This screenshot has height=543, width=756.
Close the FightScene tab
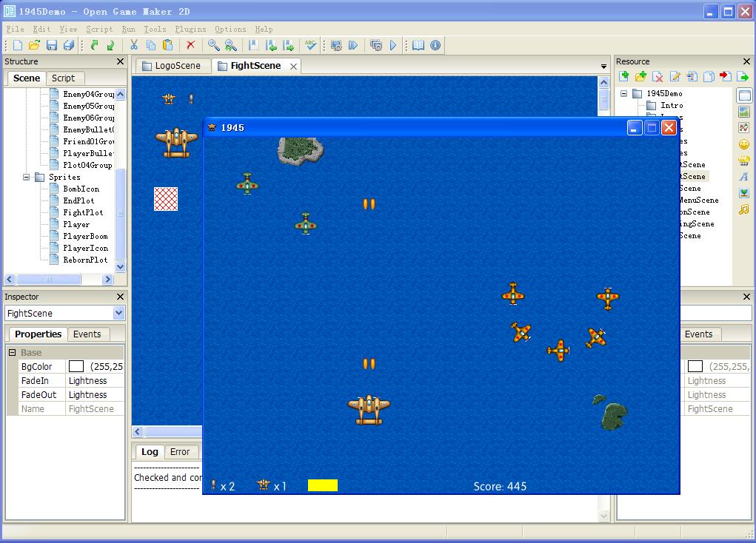[293, 67]
